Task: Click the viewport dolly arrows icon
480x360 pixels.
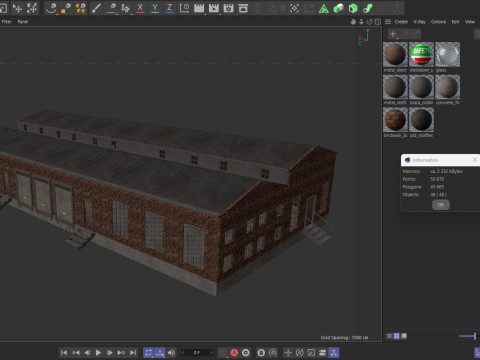Action: click(361, 22)
